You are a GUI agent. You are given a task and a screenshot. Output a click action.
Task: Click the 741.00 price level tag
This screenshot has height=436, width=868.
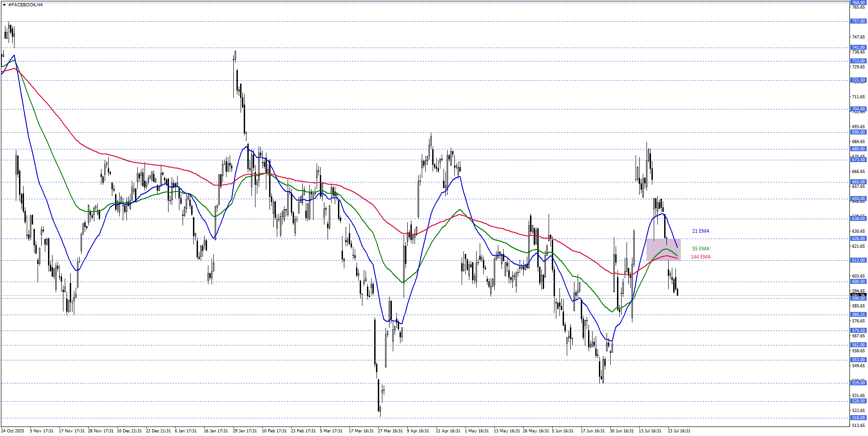[x=858, y=48]
